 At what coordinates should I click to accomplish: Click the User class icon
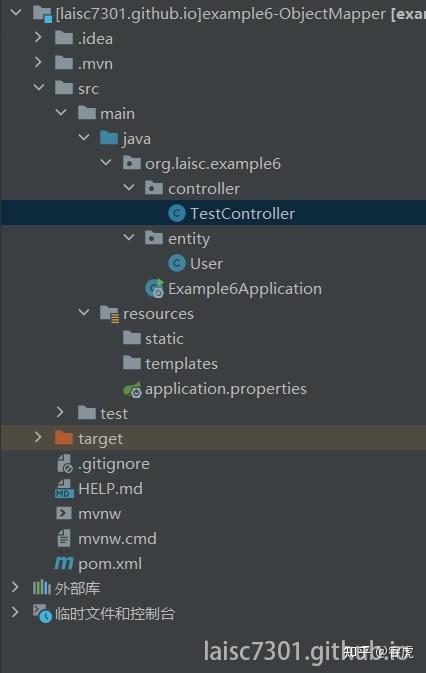177,263
